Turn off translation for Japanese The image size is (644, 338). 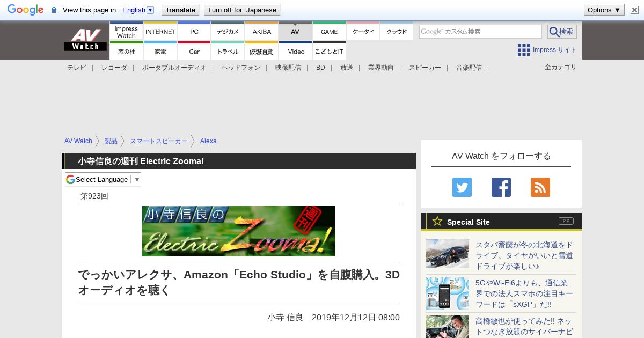click(242, 10)
